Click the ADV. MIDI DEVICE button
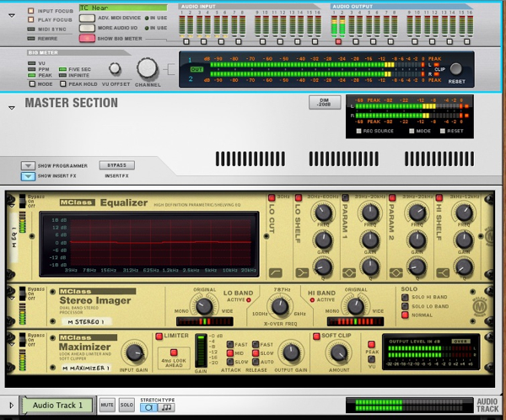The height and width of the screenshot is (420, 506). (87, 18)
